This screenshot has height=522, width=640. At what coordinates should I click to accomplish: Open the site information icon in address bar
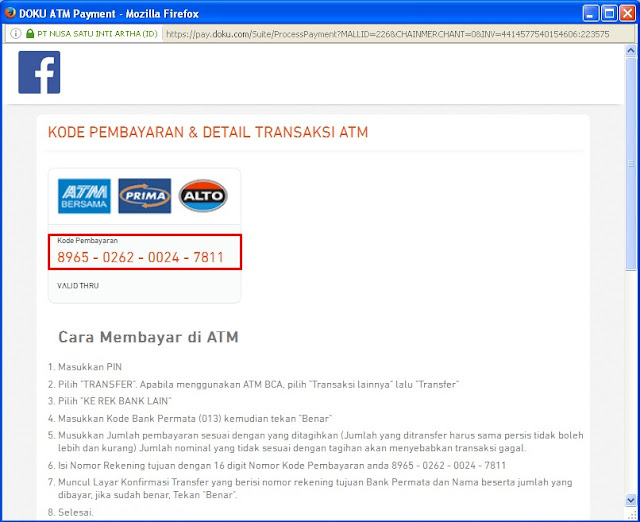[16, 33]
